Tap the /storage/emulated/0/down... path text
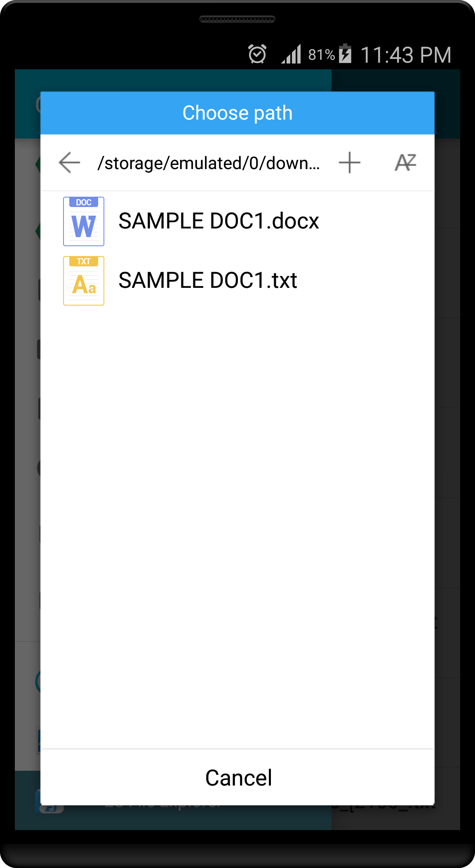The image size is (475, 868). [209, 163]
